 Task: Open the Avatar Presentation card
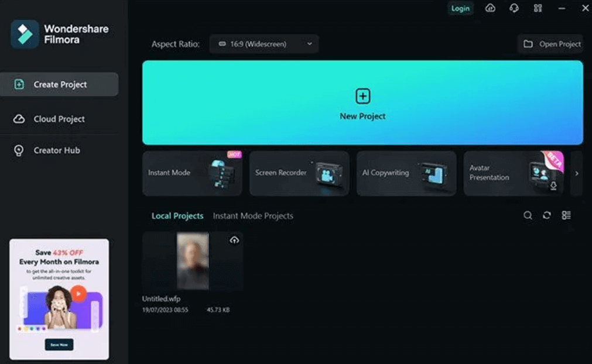(514, 173)
